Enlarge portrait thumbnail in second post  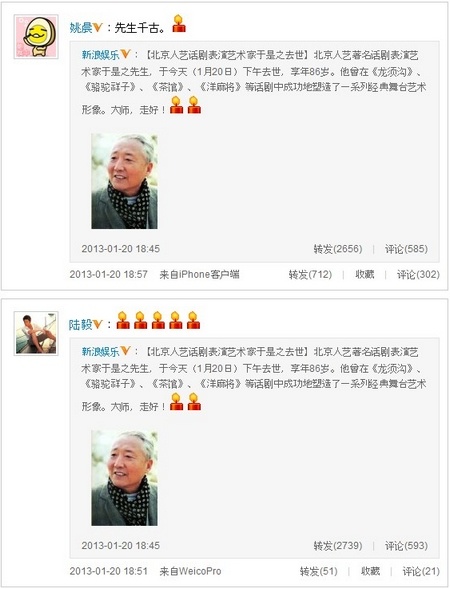124,478
